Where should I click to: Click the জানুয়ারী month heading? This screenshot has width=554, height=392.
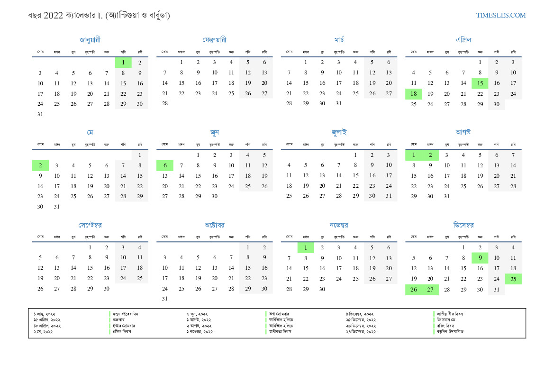(x=90, y=40)
